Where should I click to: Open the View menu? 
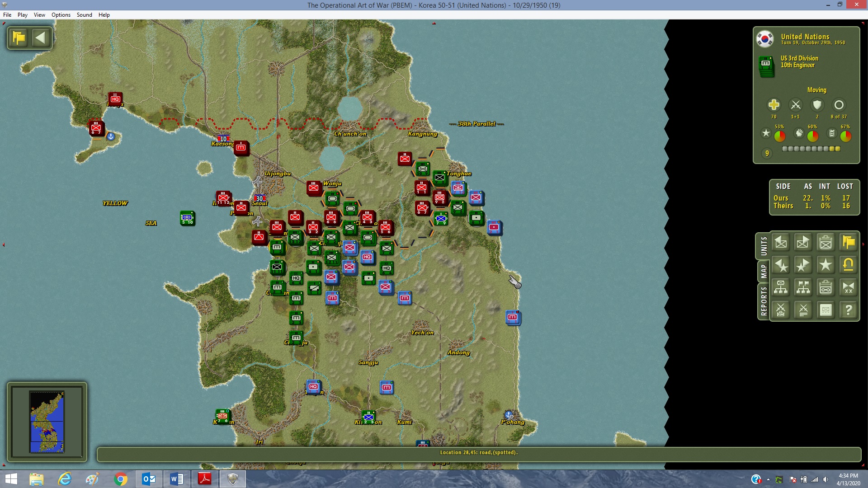(39, 14)
